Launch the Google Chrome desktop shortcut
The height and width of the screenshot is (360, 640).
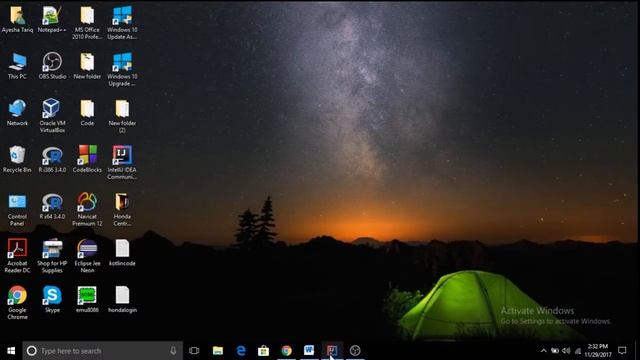(x=17, y=303)
